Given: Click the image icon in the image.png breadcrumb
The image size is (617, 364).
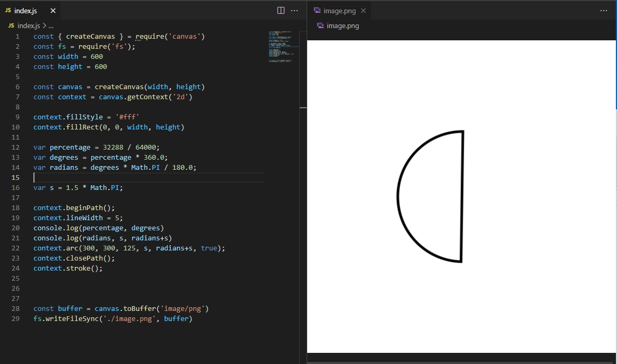Looking at the screenshot, I should tap(320, 25).
